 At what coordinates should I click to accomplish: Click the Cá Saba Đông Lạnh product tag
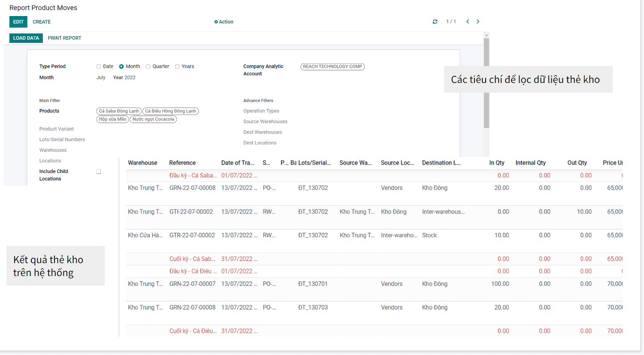(119, 111)
